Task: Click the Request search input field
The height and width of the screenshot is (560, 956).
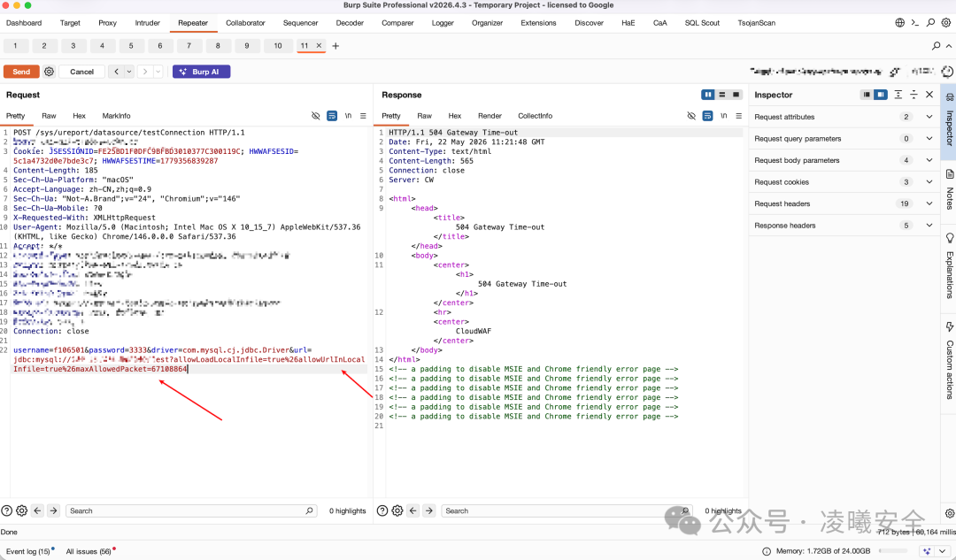Action: tap(191, 510)
